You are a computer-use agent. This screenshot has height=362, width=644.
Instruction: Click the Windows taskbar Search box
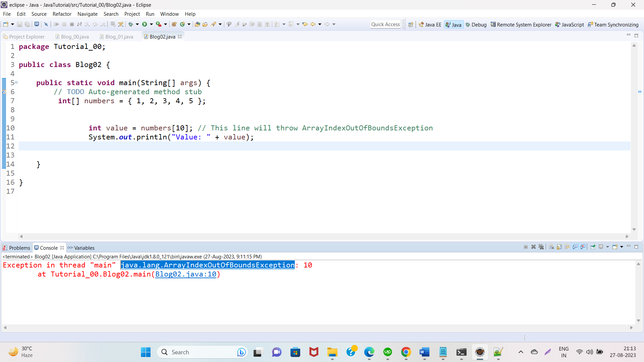point(202,352)
